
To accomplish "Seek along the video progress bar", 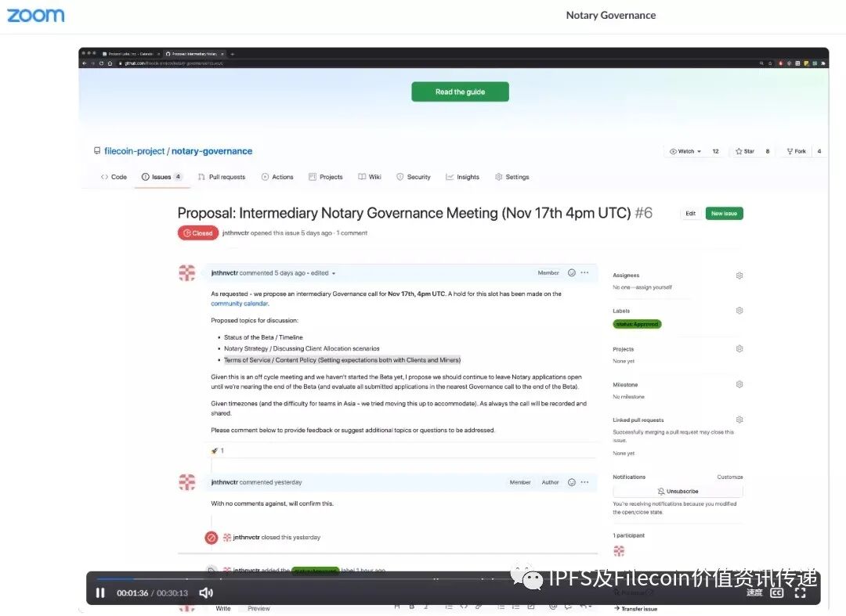I will pyautogui.click(x=454, y=578).
